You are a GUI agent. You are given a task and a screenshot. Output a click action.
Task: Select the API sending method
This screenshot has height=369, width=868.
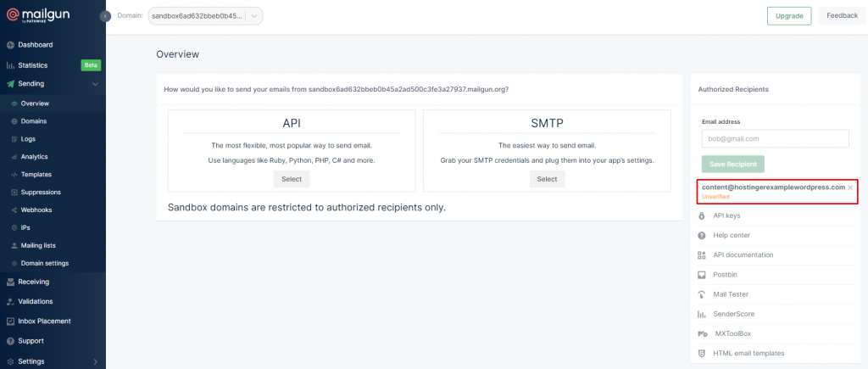pos(292,179)
